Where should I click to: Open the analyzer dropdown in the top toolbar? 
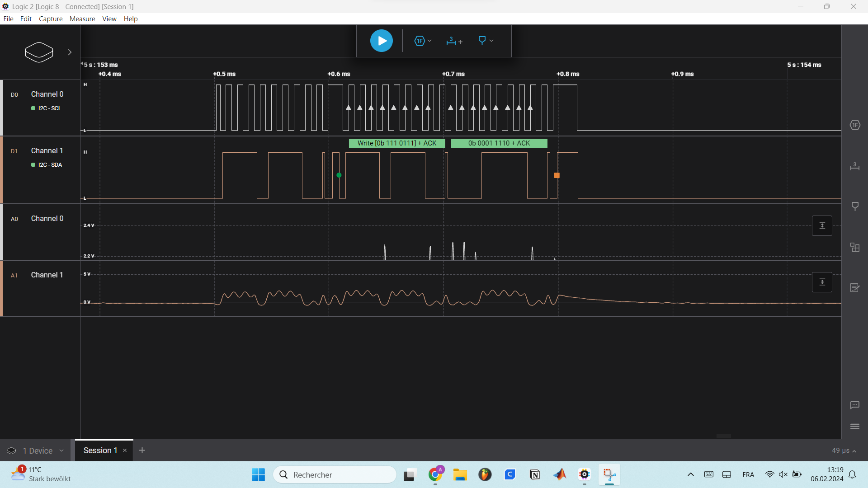tap(423, 41)
